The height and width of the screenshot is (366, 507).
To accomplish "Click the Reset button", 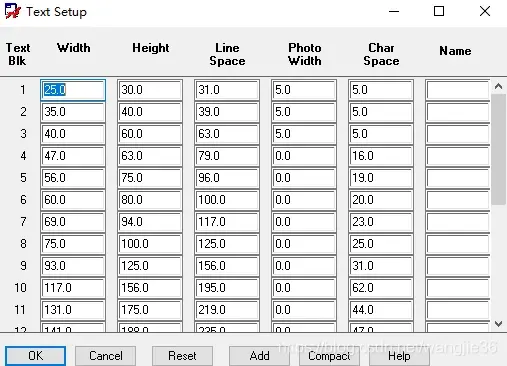I will click(x=182, y=356).
